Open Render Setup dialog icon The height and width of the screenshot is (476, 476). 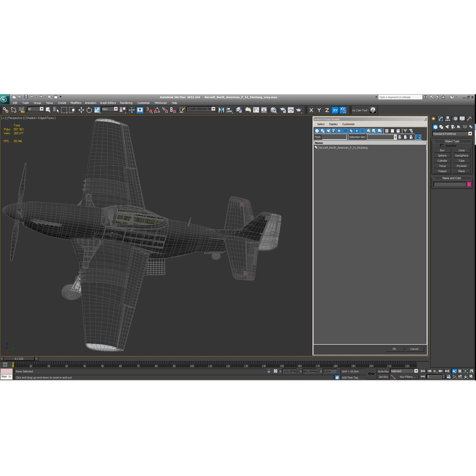tap(283, 110)
